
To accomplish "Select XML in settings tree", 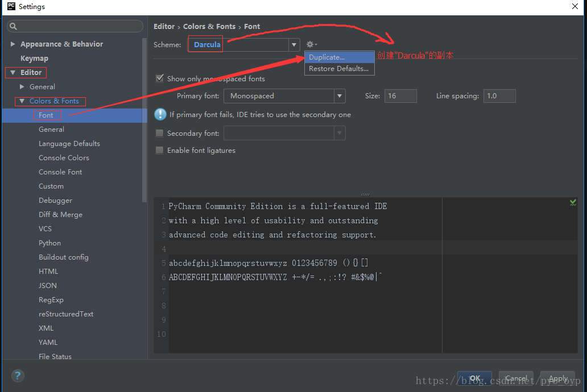I will [x=46, y=328].
